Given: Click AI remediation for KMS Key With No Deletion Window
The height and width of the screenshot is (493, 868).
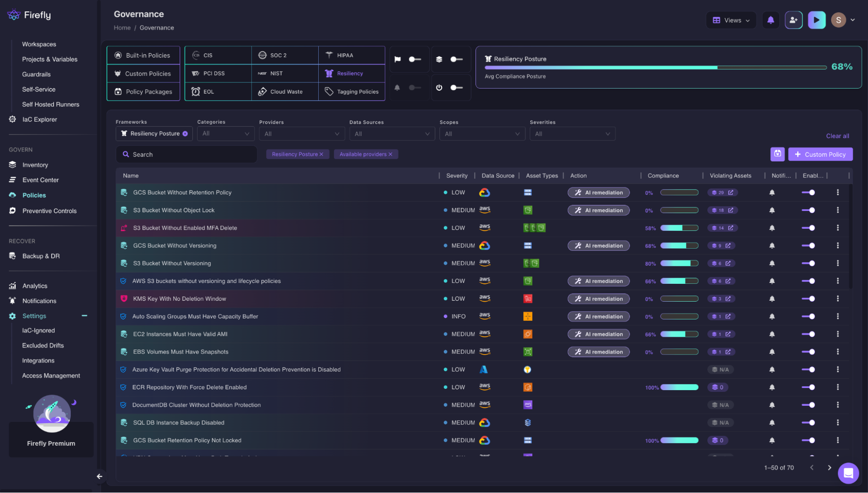Looking at the screenshot, I should pos(598,299).
